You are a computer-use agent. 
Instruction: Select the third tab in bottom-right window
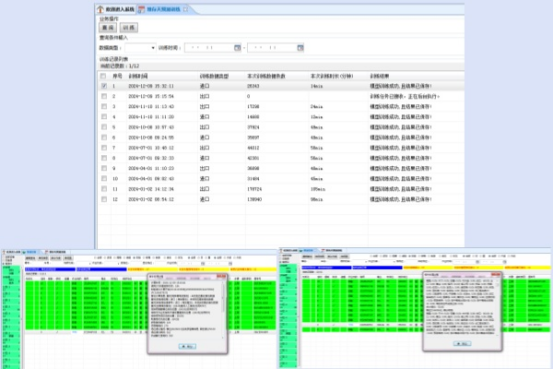(x=332, y=250)
